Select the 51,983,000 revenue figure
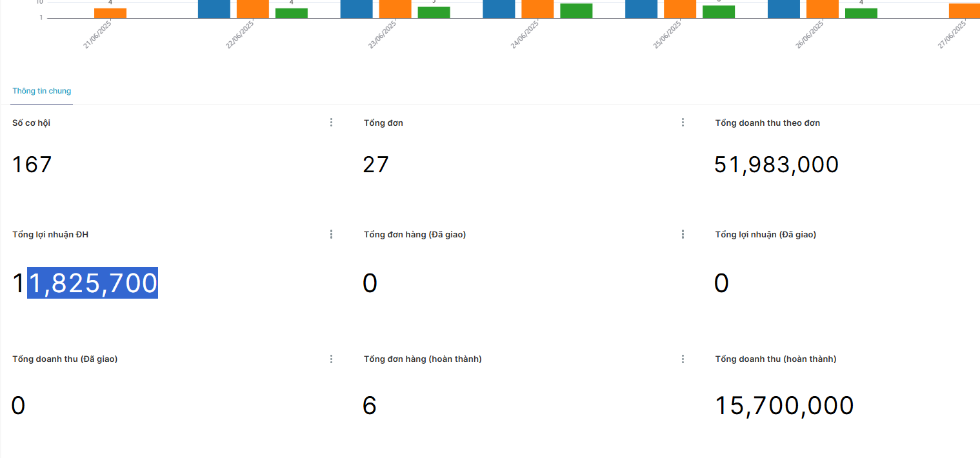The height and width of the screenshot is (458, 980). click(777, 164)
